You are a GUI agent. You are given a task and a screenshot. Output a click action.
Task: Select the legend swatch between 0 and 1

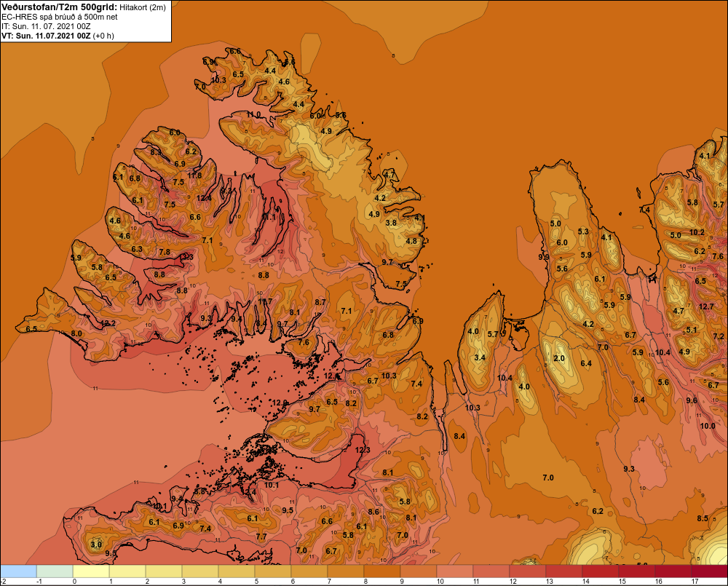click(91, 571)
